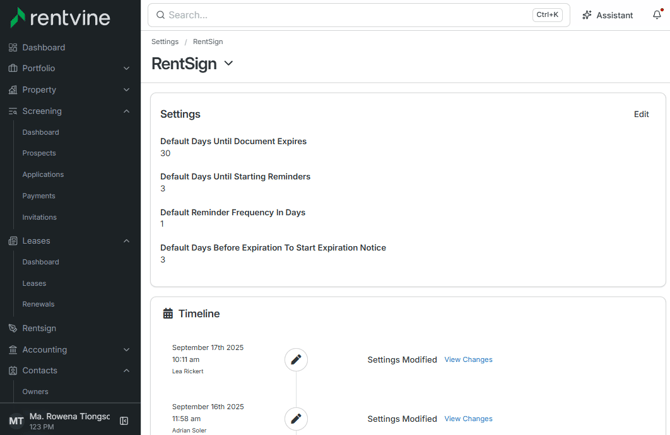This screenshot has height=435, width=670.
Task: Click the Property building icon
Action: click(x=13, y=90)
